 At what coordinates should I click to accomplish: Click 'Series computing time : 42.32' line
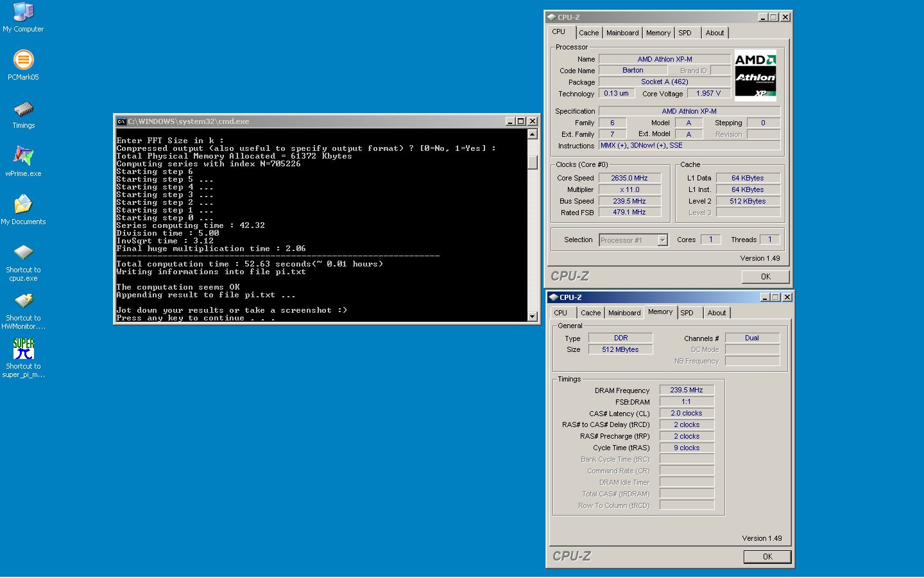[191, 225]
